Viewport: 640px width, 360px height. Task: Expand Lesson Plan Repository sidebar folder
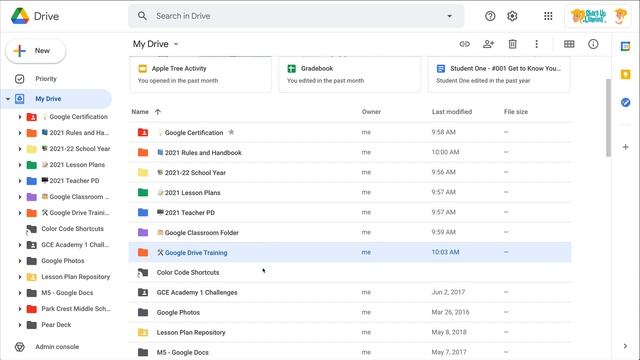20,277
